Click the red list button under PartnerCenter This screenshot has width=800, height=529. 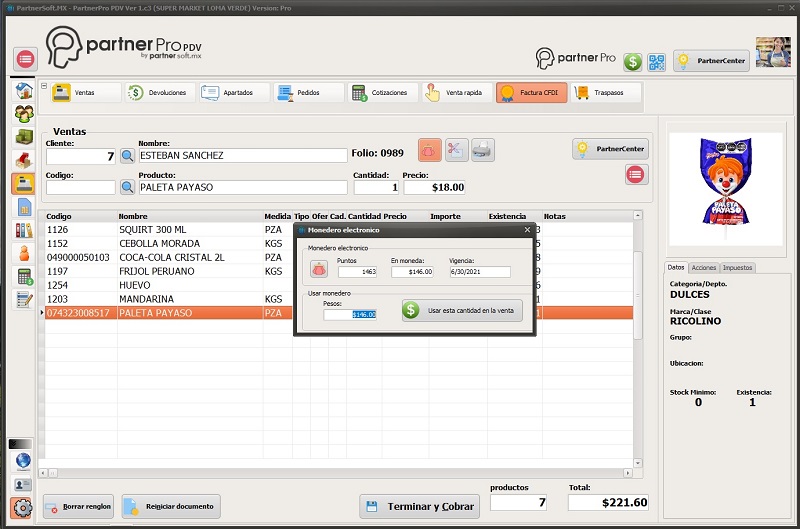coord(635,174)
